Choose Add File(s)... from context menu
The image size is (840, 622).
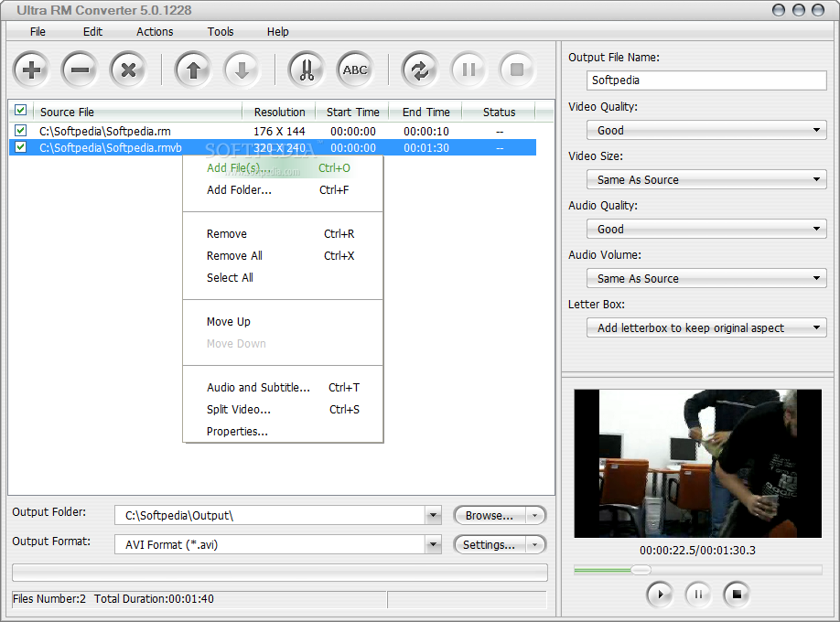point(283,168)
